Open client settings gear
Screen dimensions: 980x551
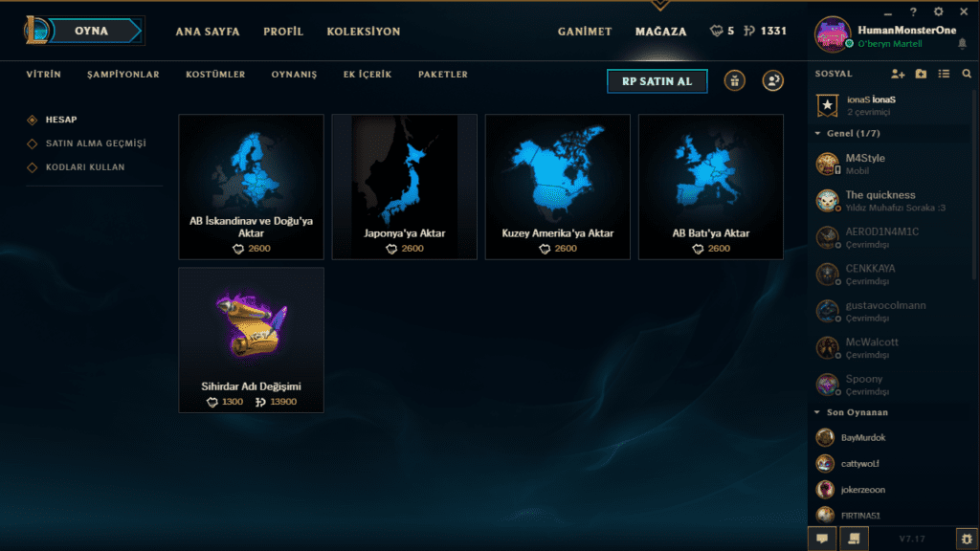click(938, 11)
